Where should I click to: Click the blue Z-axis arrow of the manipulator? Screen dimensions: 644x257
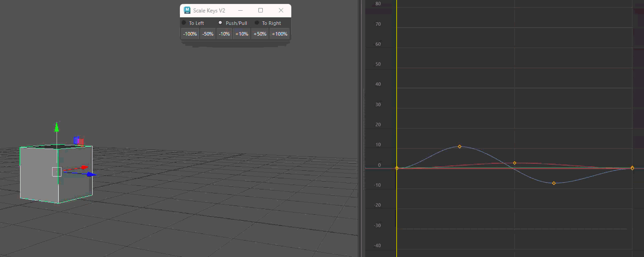90,174
